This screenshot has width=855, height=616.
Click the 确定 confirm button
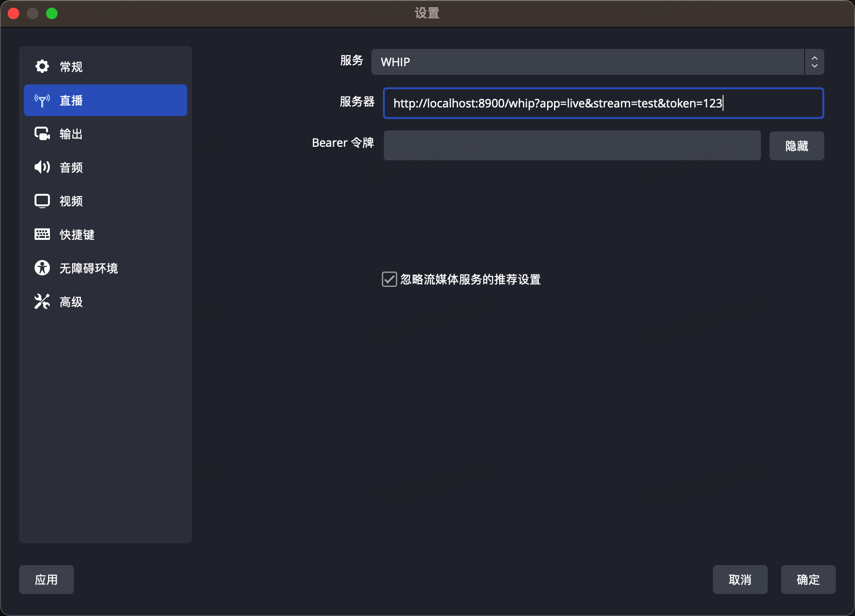(x=808, y=580)
